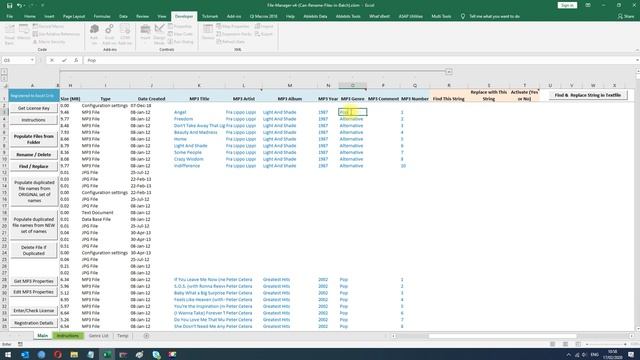Open Outlook from the taskbar
Screen dimensions: 640x360
(25, 354)
